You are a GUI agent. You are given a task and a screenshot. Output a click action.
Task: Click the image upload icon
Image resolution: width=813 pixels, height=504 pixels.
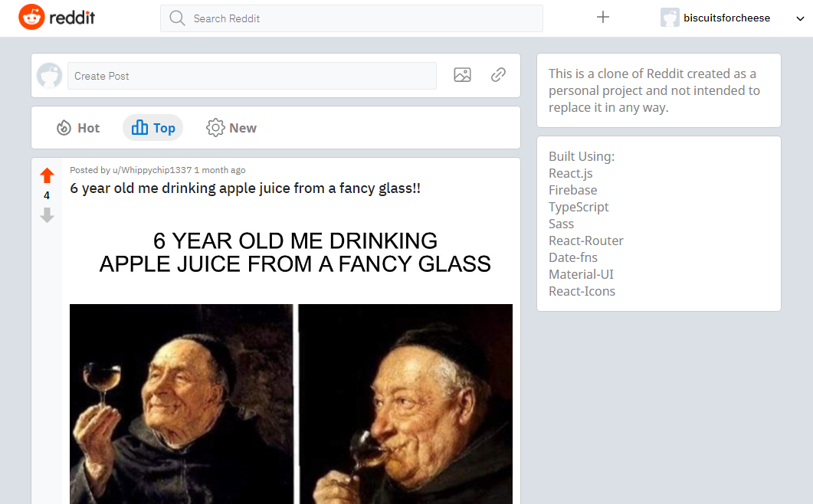(462, 75)
